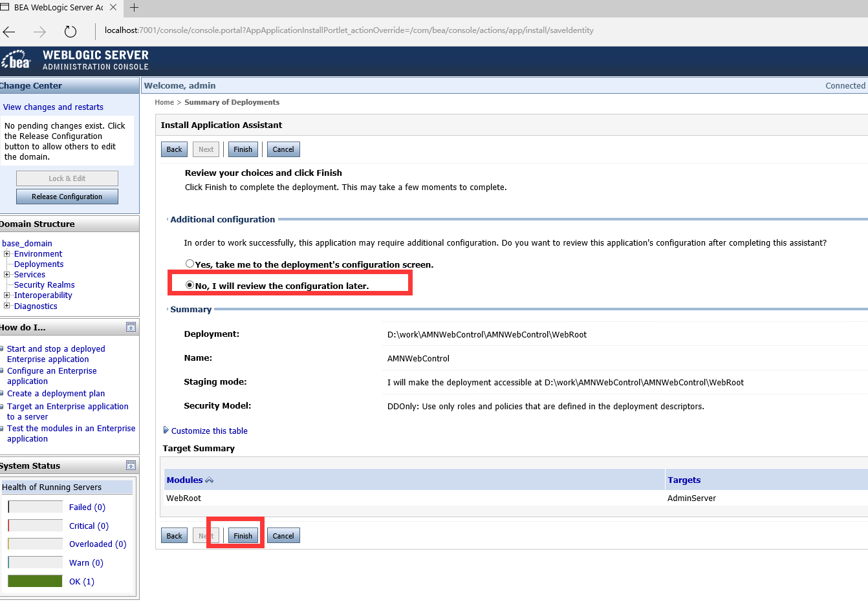Expand the Customize this table triangle
The width and height of the screenshot is (868, 609).
[166, 430]
